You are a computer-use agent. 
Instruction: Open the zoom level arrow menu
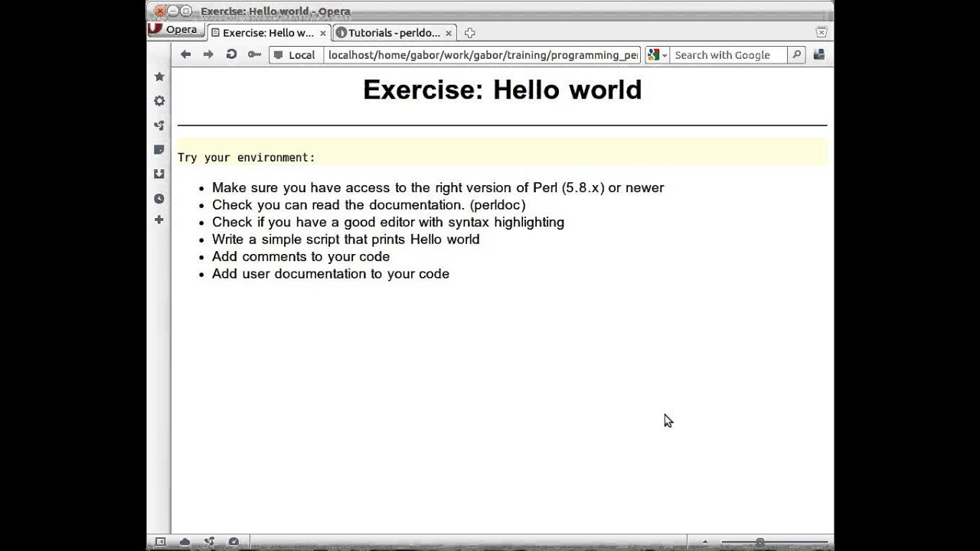click(x=704, y=543)
